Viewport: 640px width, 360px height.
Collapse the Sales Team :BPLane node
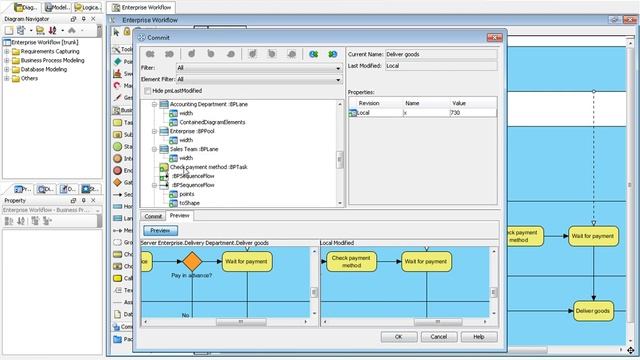click(154, 149)
